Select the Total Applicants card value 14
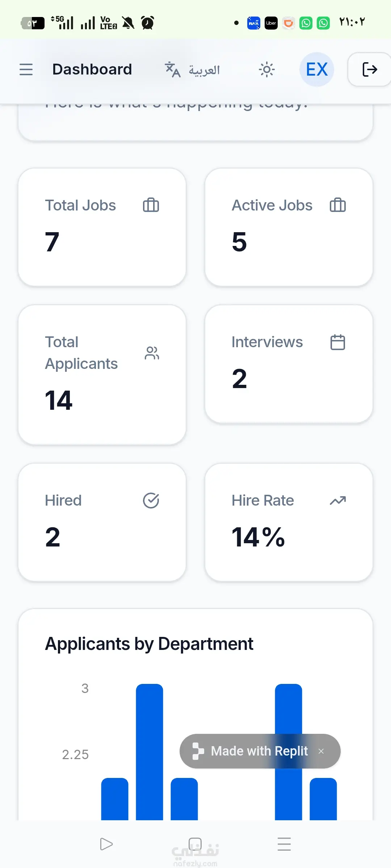This screenshot has height=868, width=391. [x=59, y=401]
